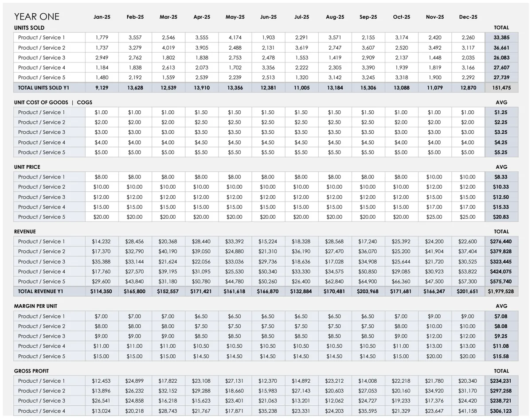Click Product 5 units total 27,739
The image size is (532, 419).
501,78
